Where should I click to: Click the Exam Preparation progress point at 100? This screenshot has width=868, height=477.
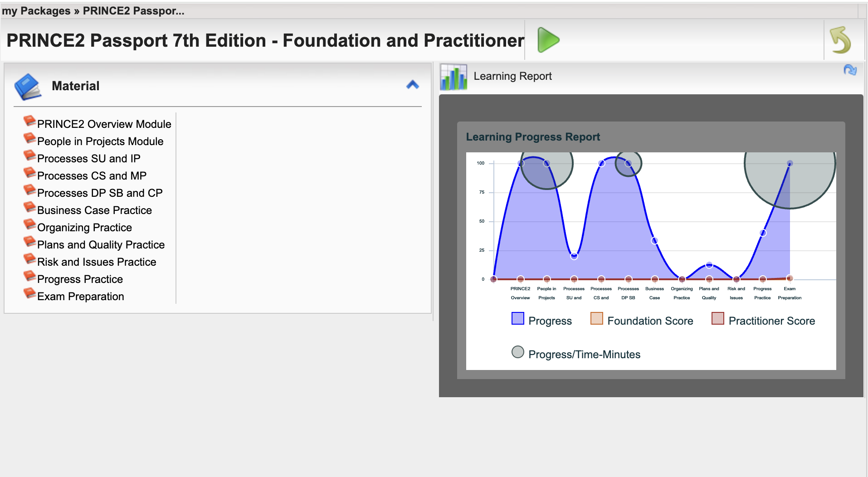pyautogui.click(x=790, y=163)
